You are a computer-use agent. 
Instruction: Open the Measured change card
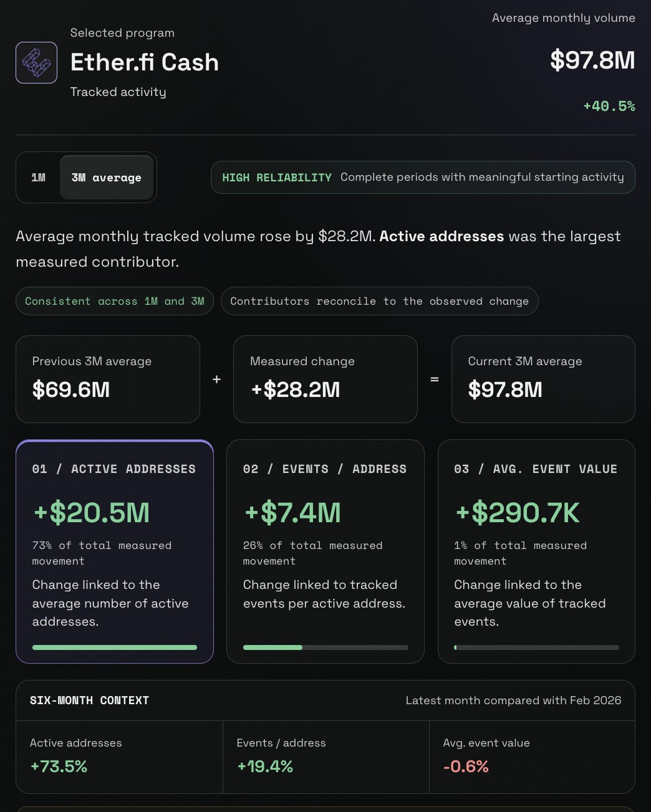[x=325, y=379]
